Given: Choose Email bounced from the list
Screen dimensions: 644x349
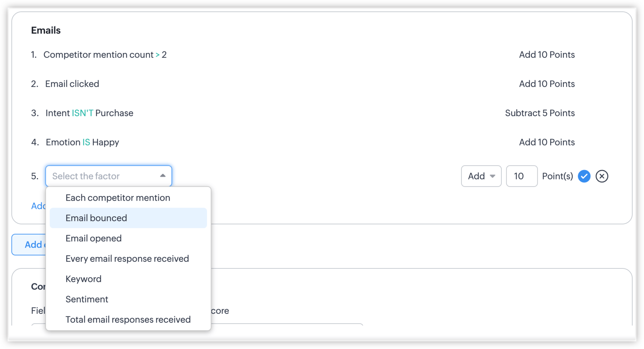Looking at the screenshot, I should [96, 218].
